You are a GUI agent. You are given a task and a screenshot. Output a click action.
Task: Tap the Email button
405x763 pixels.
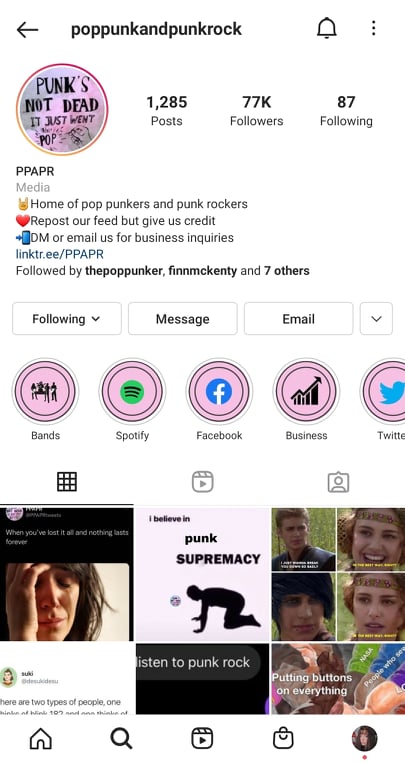pos(298,319)
